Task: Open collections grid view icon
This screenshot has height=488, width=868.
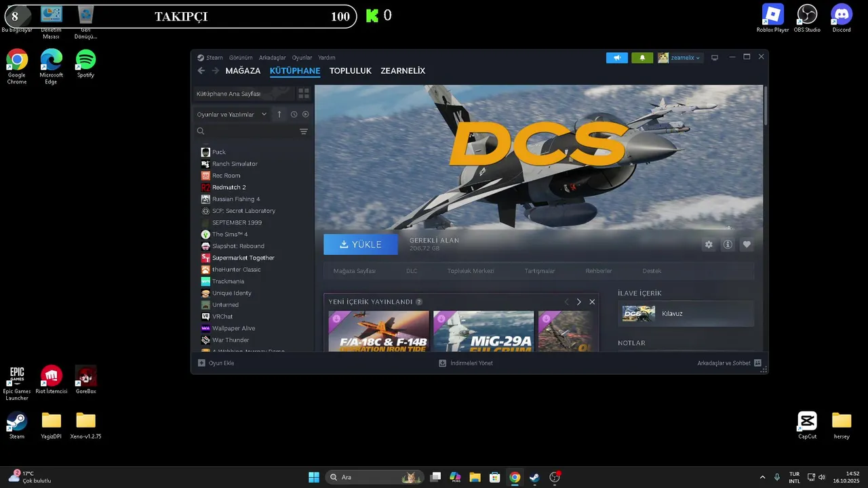Action: (x=304, y=94)
